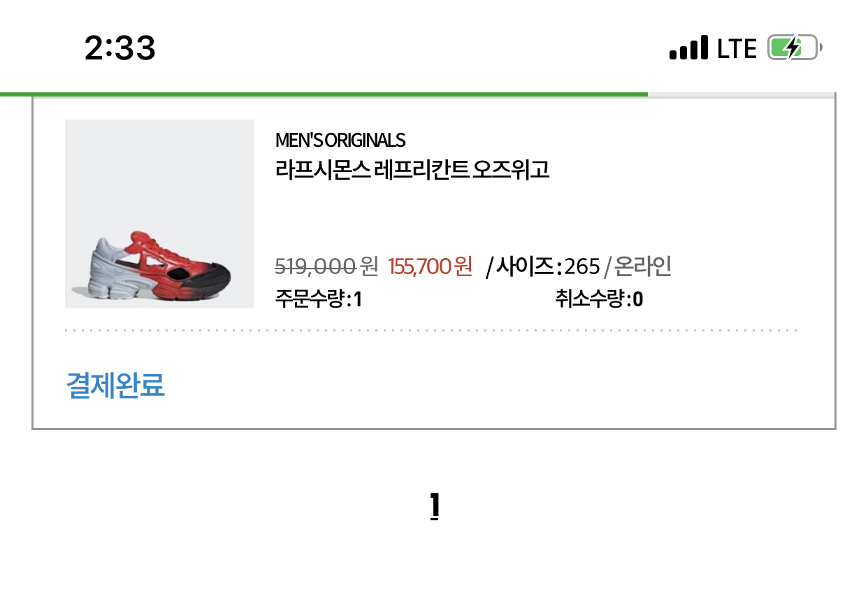Tap the 주문수량 1 order quantity text
Image resolution: width=868 pixels, height=593 pixels.
319,300
